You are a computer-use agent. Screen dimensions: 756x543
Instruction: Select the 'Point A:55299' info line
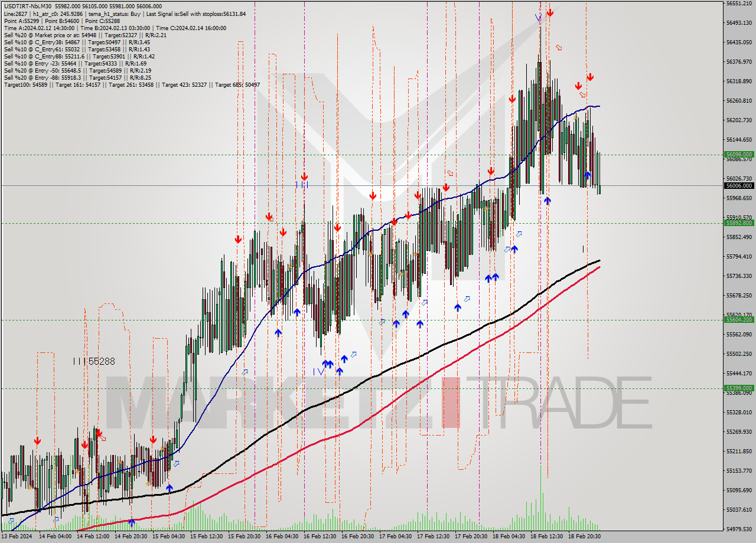click(x=62, y=21)
